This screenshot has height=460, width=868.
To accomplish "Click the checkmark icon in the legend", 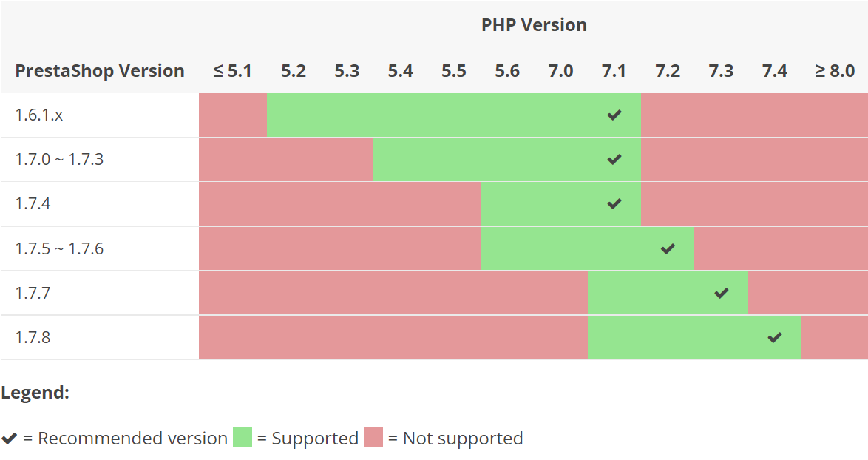I will pyautogui.click(x=10, y=439).
